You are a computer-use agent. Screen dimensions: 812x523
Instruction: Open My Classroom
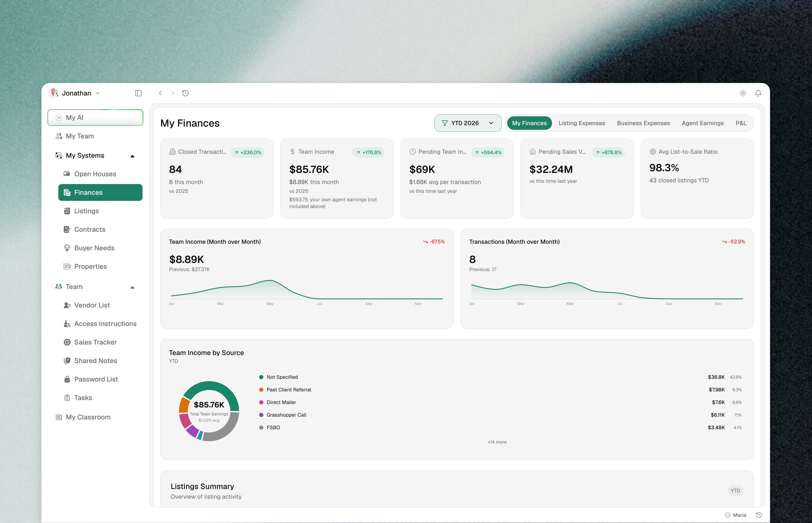(x=95, y=417)
